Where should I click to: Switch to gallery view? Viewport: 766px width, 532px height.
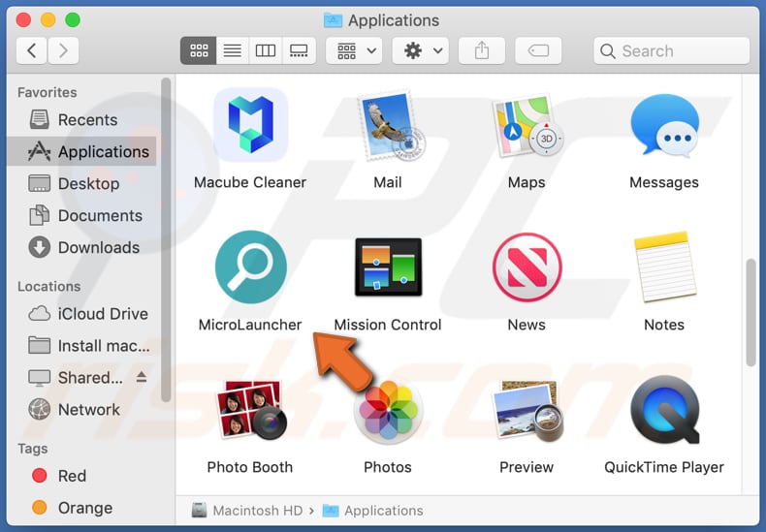tap(299, 50)
